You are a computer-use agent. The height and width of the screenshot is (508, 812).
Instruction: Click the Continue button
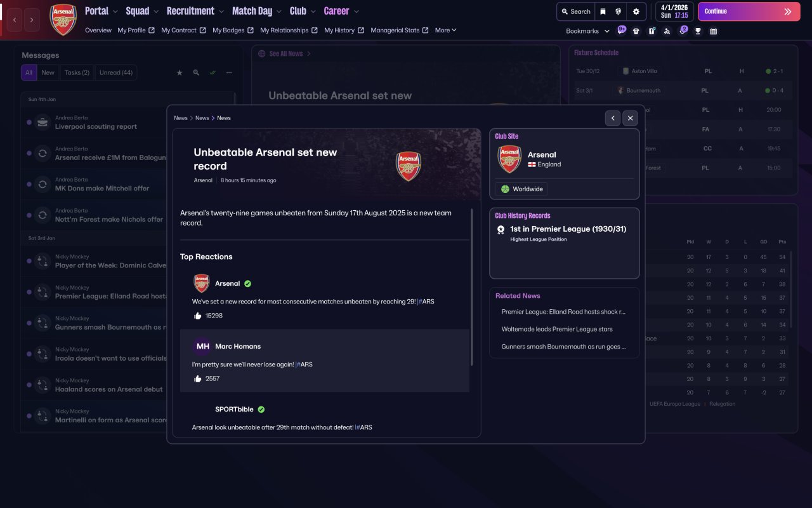pos(749,11)
